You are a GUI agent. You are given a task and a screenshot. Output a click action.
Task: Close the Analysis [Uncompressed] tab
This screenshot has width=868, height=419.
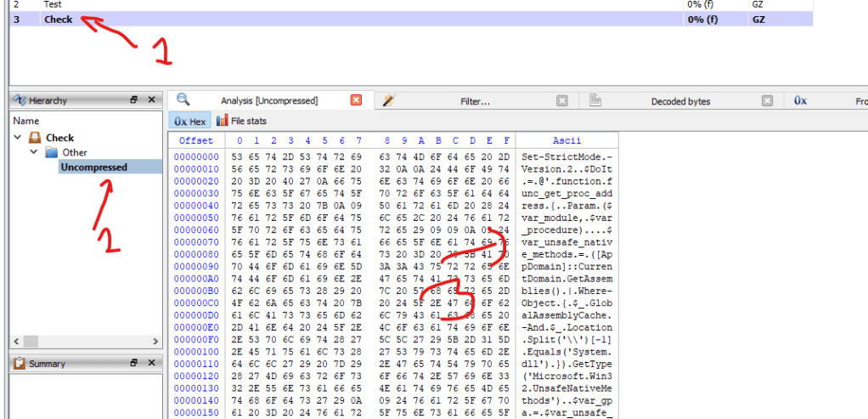pyautogui.click(x=357, y=100)
